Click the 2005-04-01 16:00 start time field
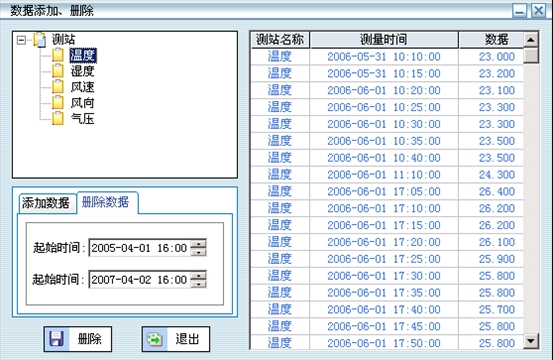This screenshot has width=553, height=360. [x=139, y=248]
